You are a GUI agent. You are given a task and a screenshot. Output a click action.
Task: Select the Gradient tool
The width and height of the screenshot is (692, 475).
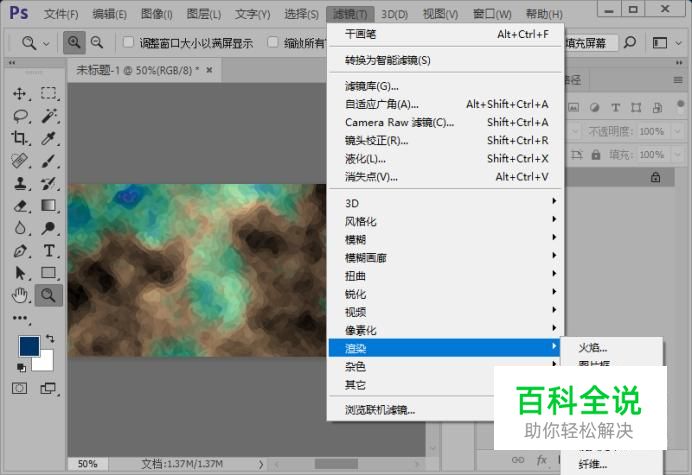pos(49,206)
